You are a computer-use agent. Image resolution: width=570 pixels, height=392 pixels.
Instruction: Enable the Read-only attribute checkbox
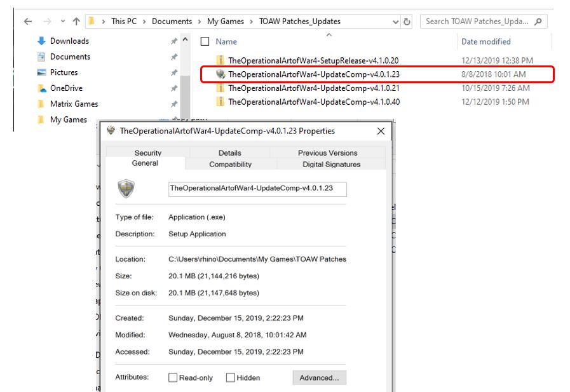point(173,378)
